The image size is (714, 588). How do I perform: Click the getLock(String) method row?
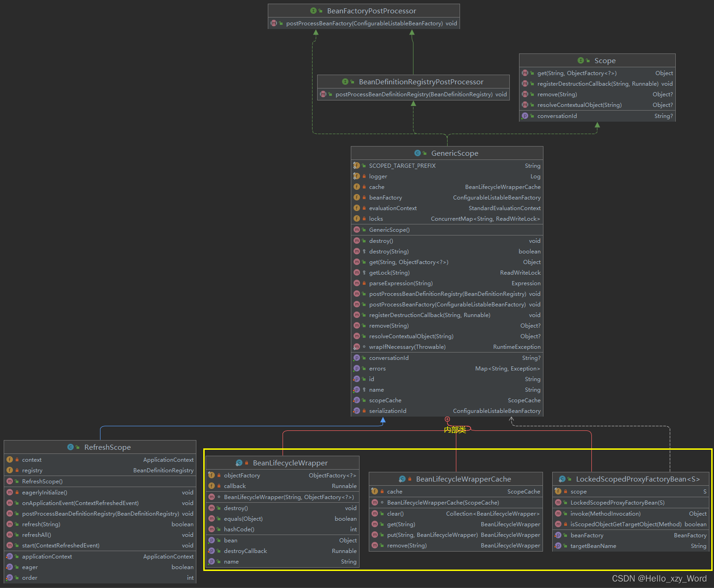[447, 273]
